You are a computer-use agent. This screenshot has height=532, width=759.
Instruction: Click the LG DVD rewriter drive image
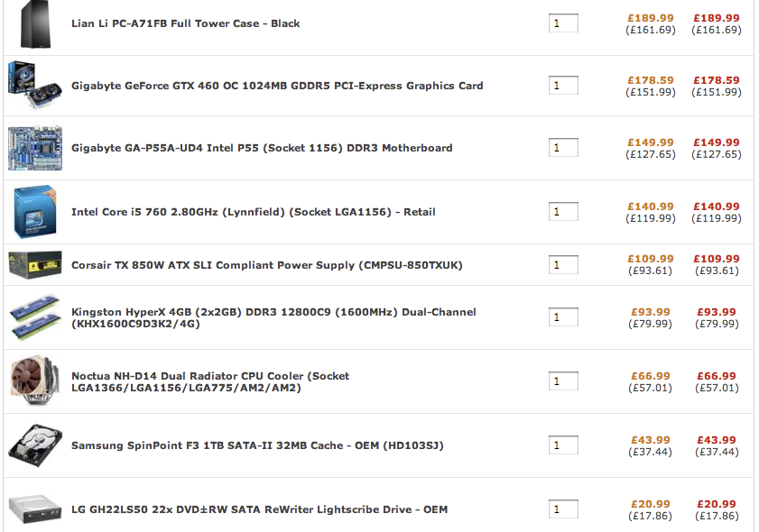pyautogui.click(x=35, y=509)
